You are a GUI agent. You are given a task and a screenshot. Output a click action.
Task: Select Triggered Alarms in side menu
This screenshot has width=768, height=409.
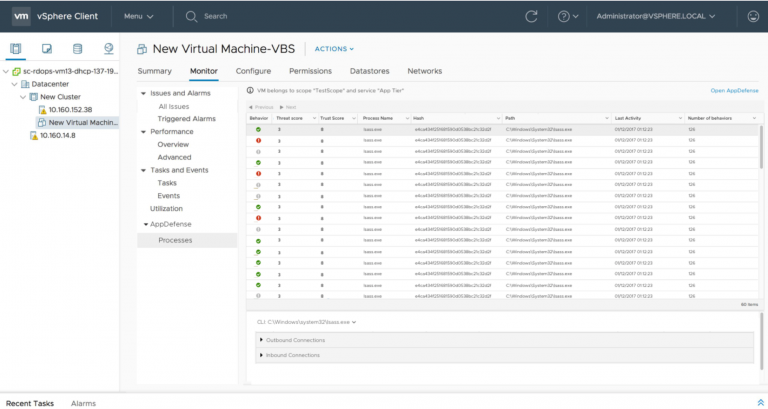187,119
